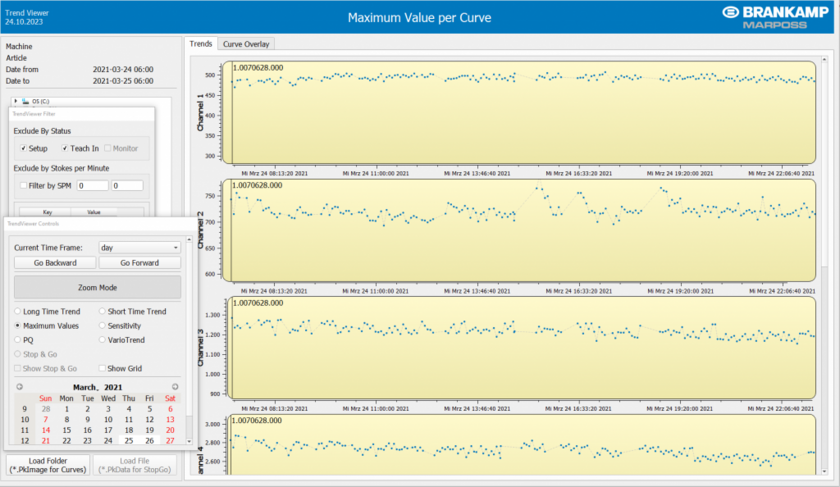Click scroll-up arrow of charts panel
Screen dimensions: 840x487
[824, 59]
